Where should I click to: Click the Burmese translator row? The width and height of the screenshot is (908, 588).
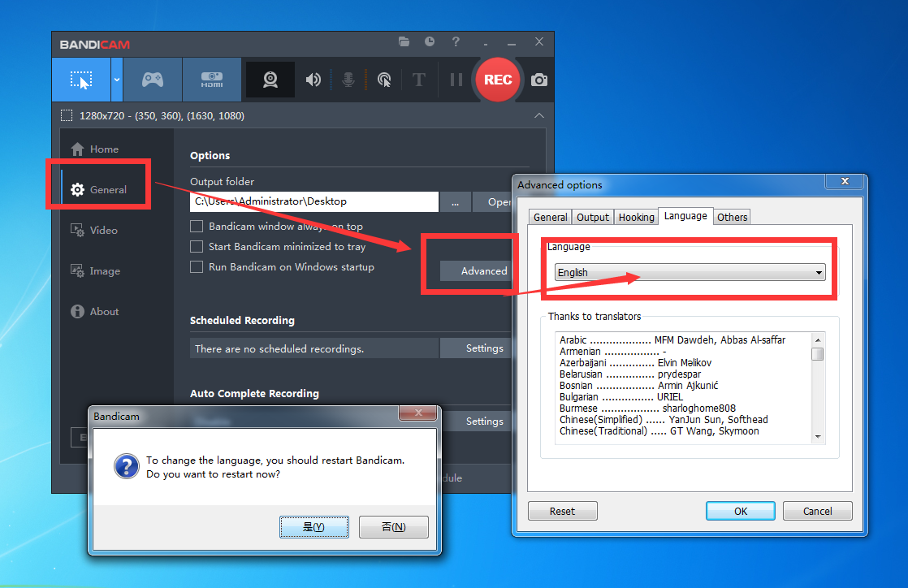(647, 409)
